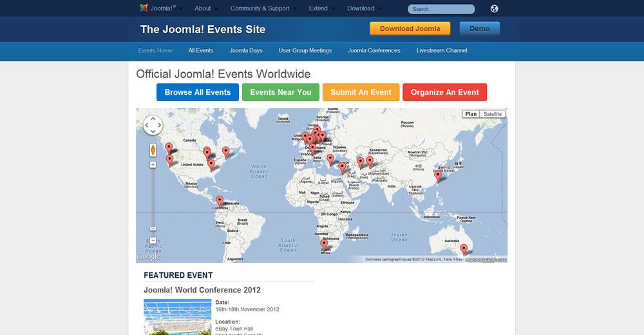Select the marker on the California coast
644x335 pixels.
tap(169, 160)
